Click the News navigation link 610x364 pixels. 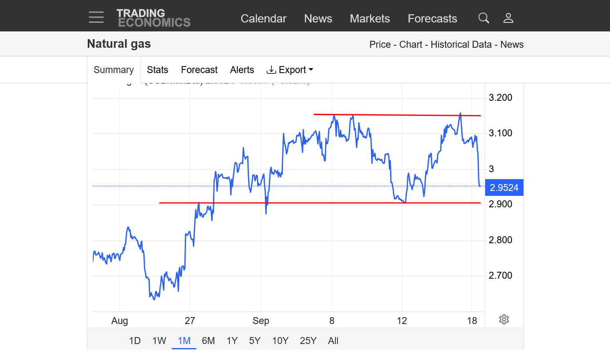pos(318,19)
